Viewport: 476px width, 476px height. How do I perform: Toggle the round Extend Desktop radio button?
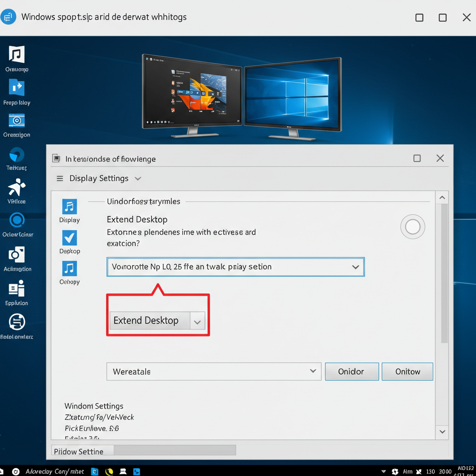coord(413,227)
